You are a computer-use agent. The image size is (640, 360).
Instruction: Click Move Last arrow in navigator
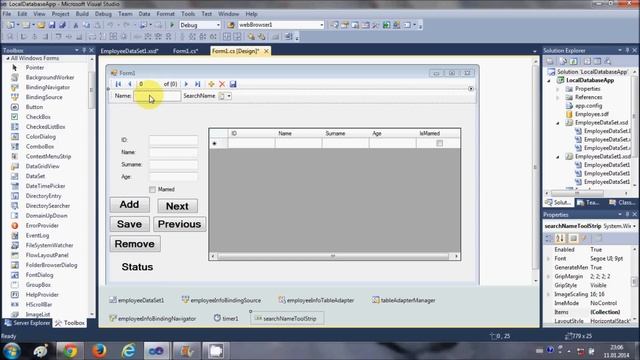pos(198,84)
